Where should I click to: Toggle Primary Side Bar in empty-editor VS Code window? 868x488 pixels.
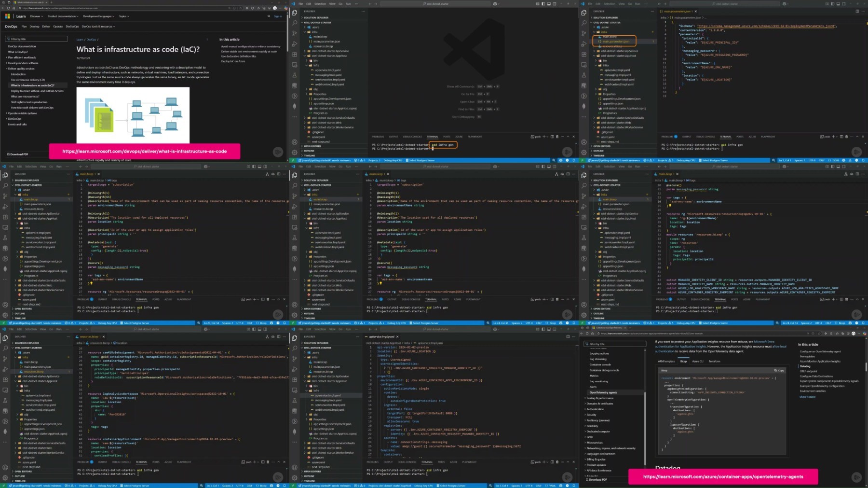tap(543, 4)
